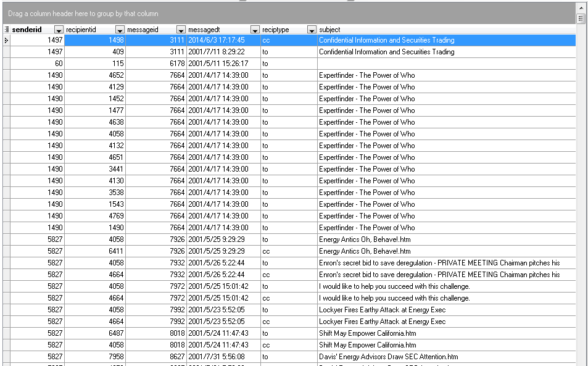Click row selector for senderid 60 row
This screenshot has width=588, height=366.
(6, 64)
